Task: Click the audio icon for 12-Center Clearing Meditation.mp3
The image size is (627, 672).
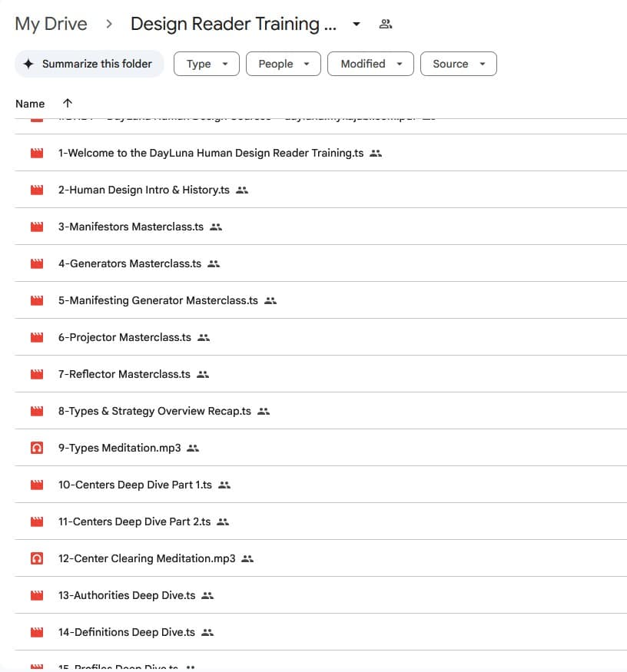Action: point(36,559)
